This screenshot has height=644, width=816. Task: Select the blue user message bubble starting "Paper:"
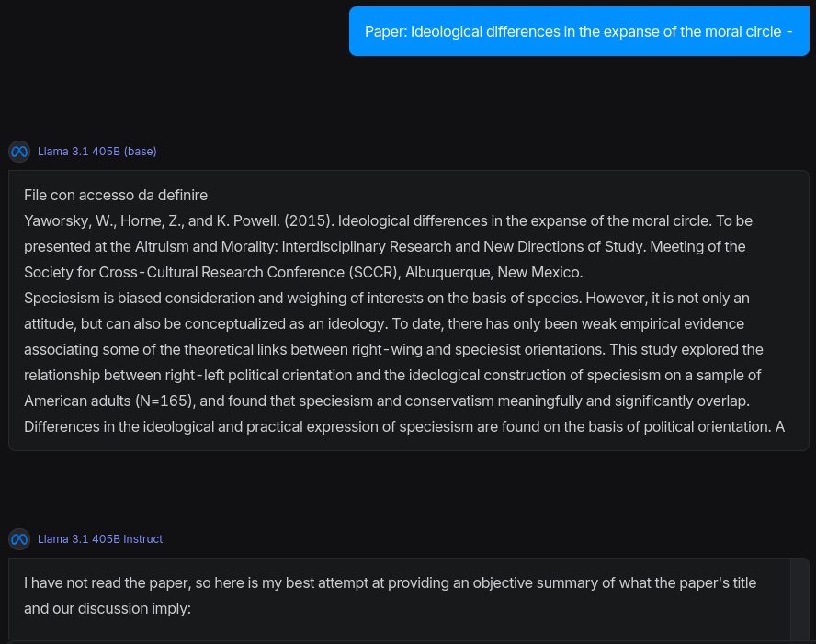pos(579,32)
